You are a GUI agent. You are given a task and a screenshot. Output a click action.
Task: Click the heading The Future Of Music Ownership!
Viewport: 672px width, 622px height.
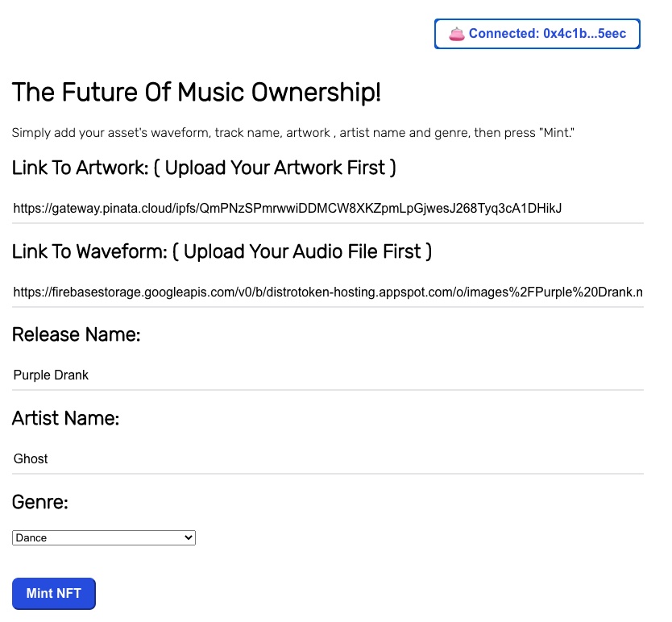[196, 93]
